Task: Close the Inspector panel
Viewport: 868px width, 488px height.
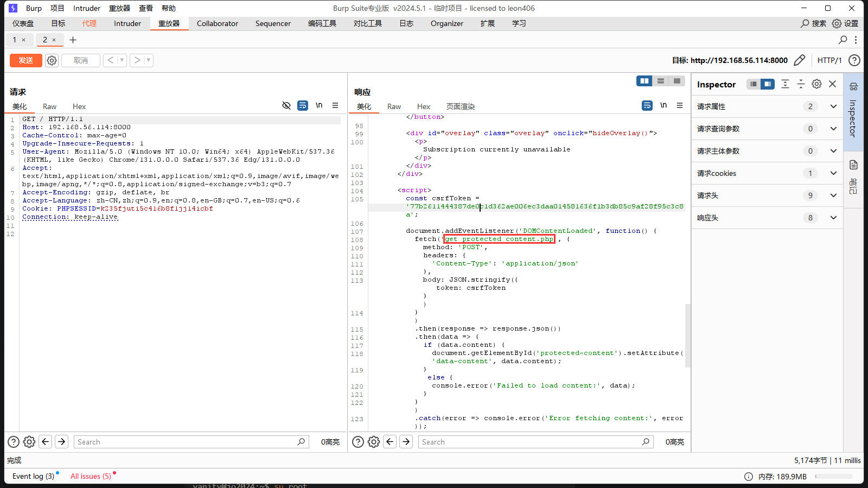Action: pos(833,84)
